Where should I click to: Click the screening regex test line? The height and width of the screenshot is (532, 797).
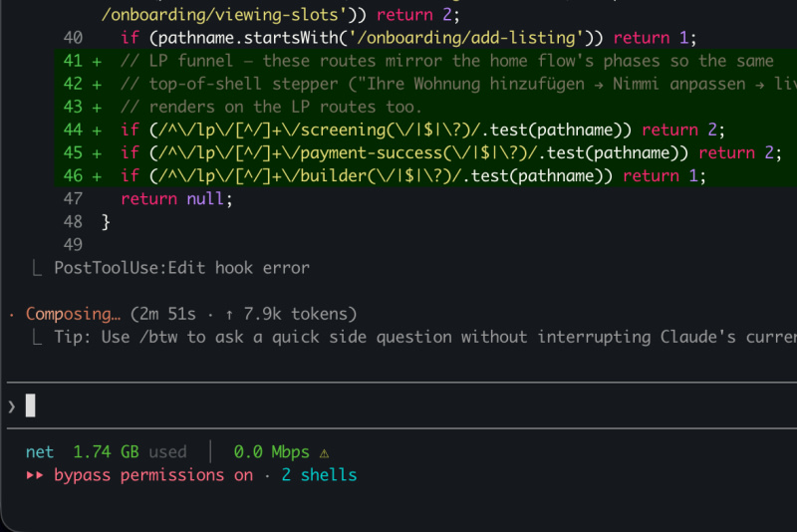point(422,131)
